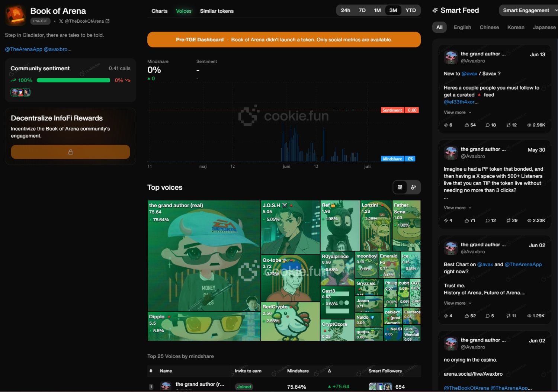Click the comment icon on the Jun 02 post
The width and height of the screenshot is (558, 392).
(487, 316)
